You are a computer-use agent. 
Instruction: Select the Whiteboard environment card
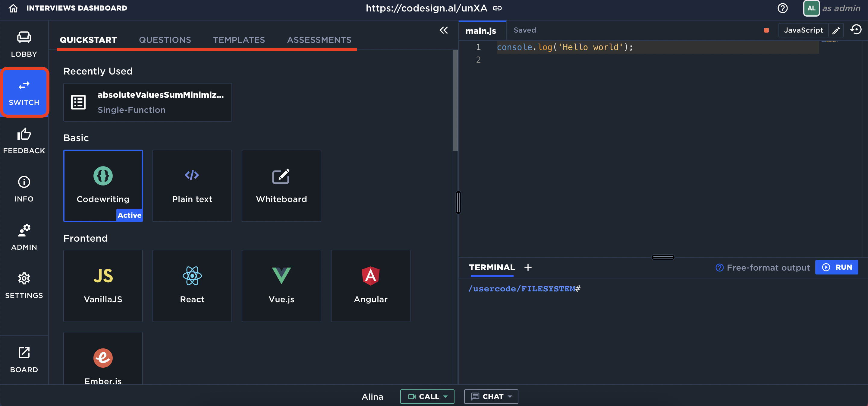point(281,186)
